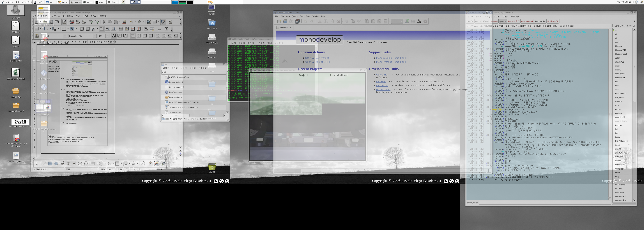Open the 'Mono Project Home Page' link
This screenshot has width=644, height=230.
tap(391, 62)
